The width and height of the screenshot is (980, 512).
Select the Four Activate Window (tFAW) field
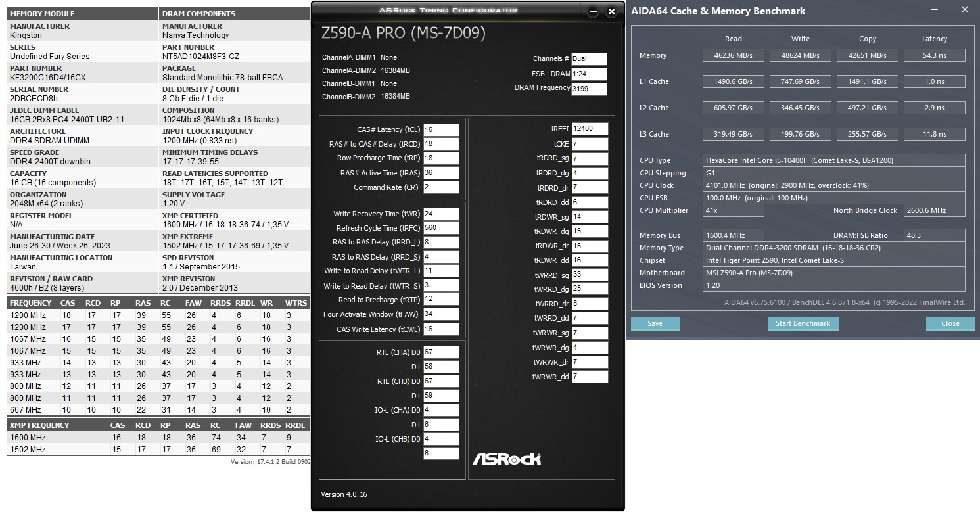pyautogui.click(x=441, y=314)
